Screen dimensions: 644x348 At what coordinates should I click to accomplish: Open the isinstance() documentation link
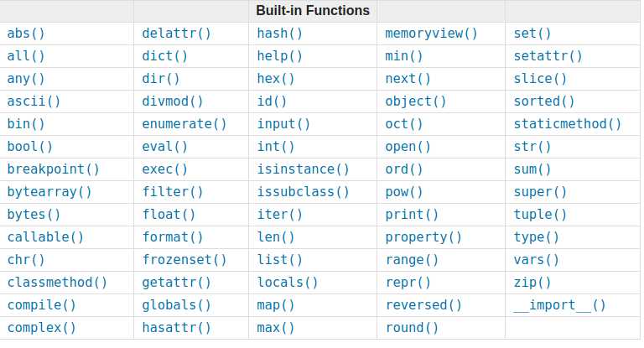click(x=303, y=169)
